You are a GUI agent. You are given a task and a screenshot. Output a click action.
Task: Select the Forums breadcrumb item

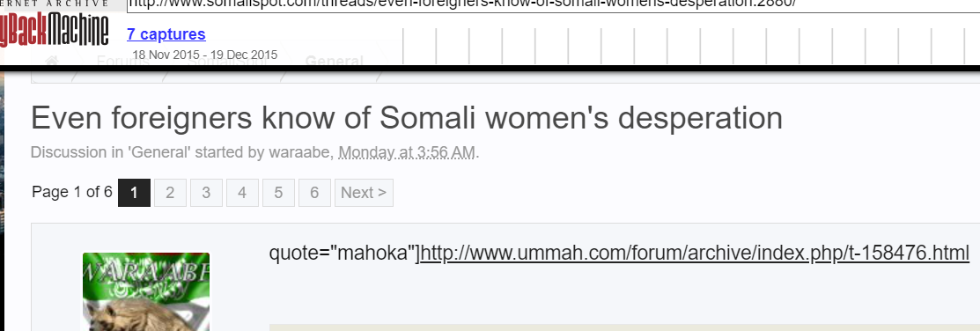pos(122,62)
